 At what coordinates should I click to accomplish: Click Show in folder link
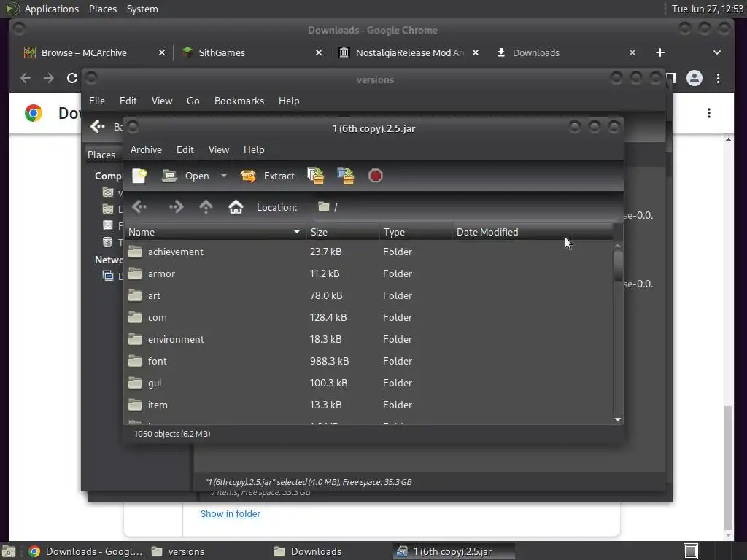point(230,513)
